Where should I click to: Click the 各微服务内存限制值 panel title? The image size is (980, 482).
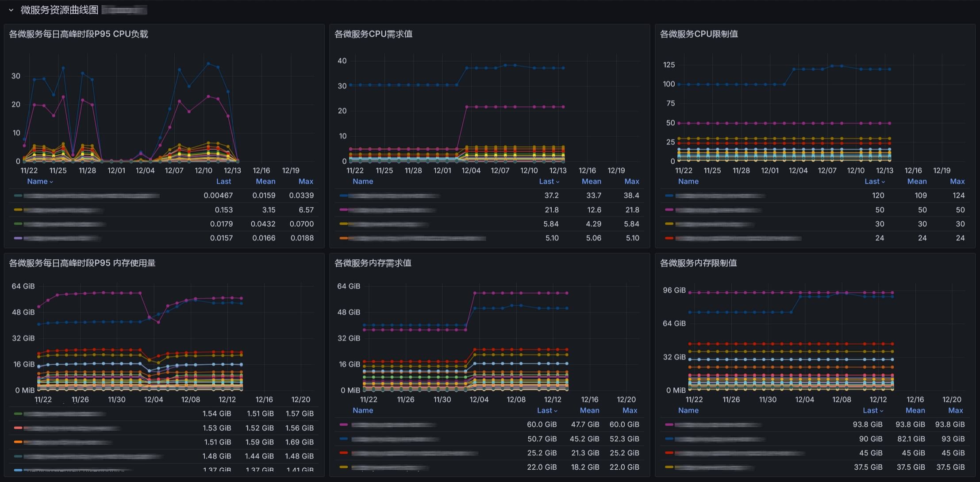pos(698,263)
